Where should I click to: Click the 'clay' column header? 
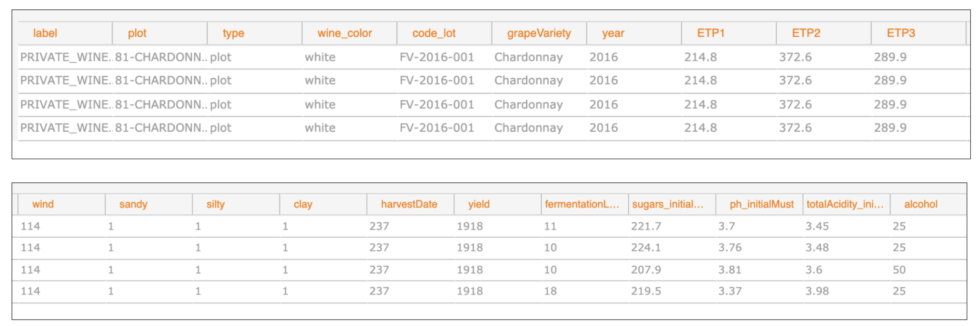(x=303, y=204)
